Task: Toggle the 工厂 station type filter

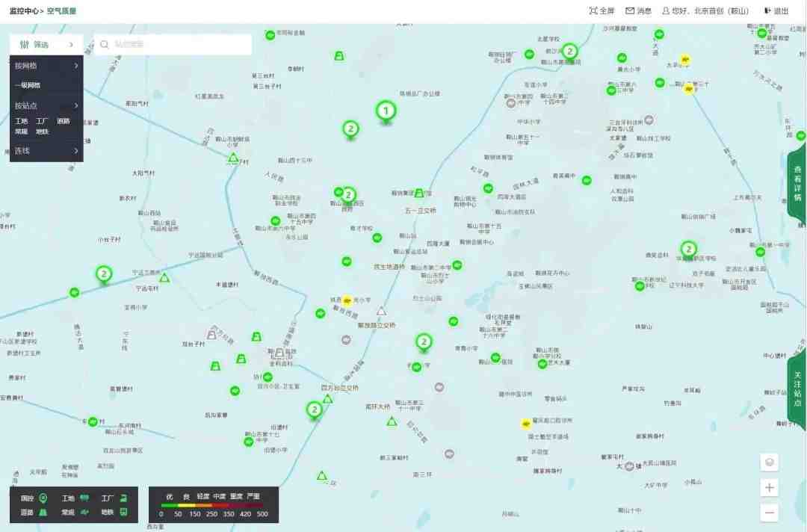Action: coord(43,121)
